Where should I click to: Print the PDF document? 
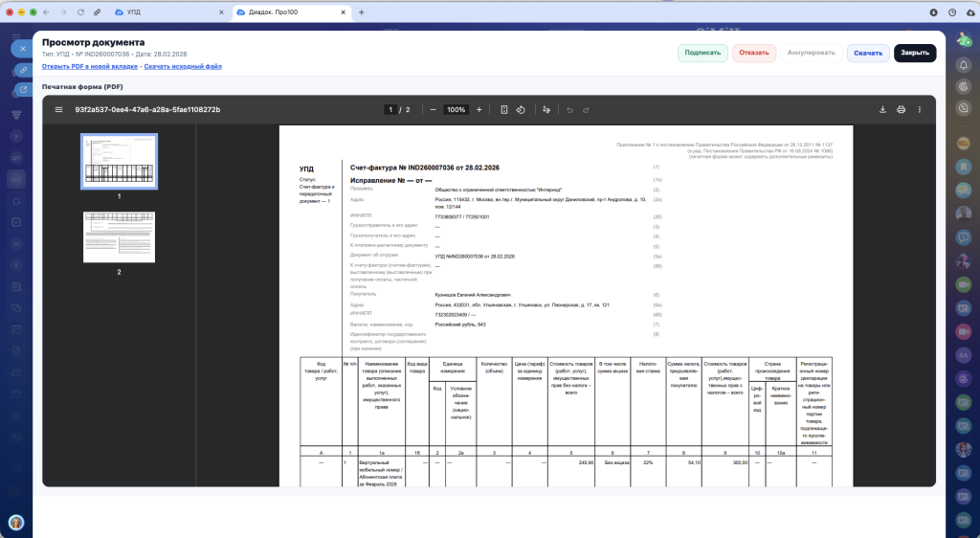pos(901,109)
